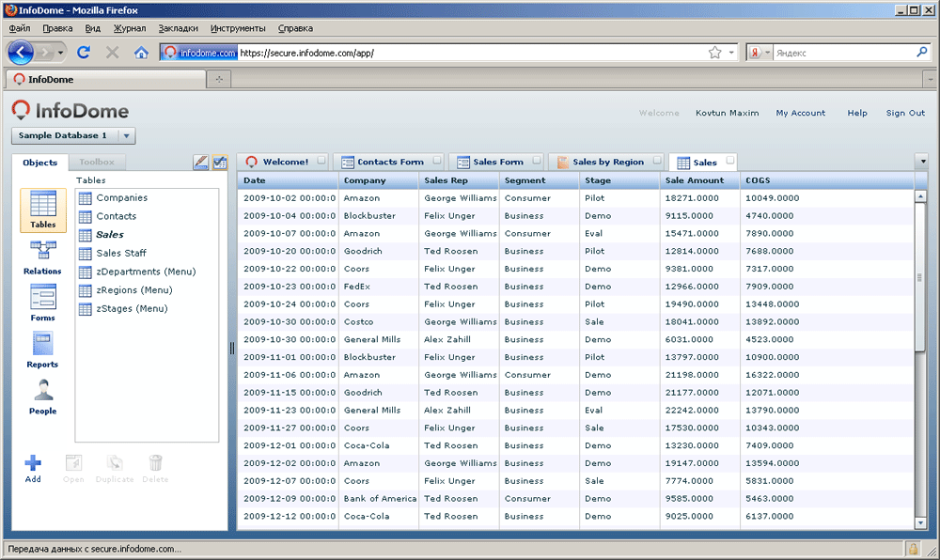Open the Reports object category
Image resolution: width=940 pixels, height=560 pixels.
pyautogui.click(x=42, y=350)
